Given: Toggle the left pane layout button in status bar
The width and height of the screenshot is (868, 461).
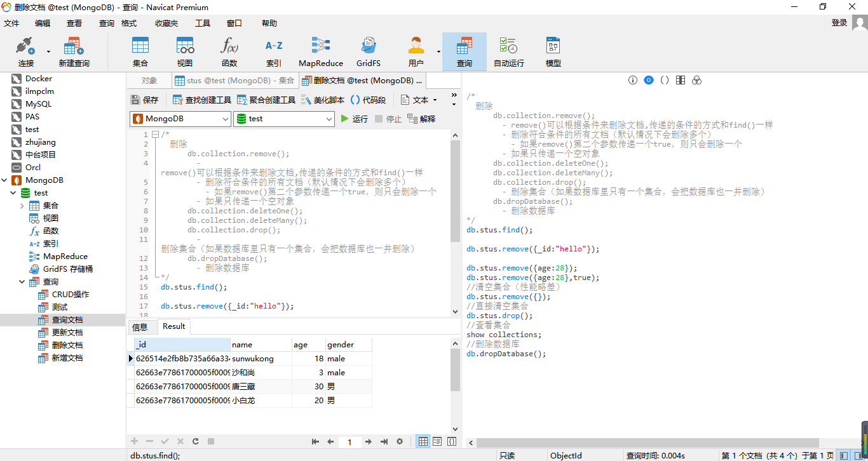Looking at the screenshot, I should (843, 455).
